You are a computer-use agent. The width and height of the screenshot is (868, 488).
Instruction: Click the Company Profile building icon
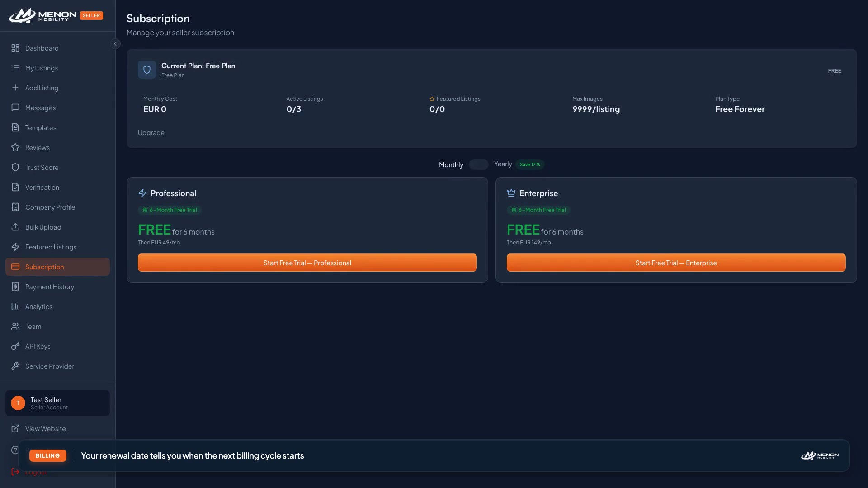(15, 207)
